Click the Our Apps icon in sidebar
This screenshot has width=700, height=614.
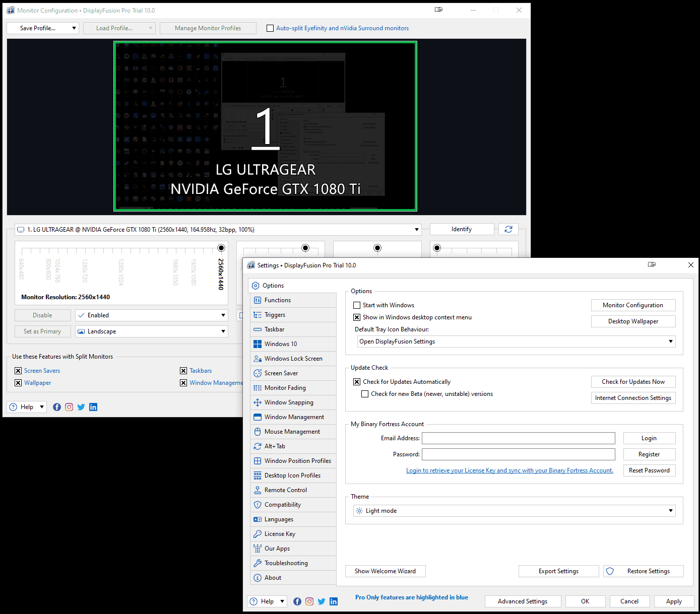click(258, 549)
